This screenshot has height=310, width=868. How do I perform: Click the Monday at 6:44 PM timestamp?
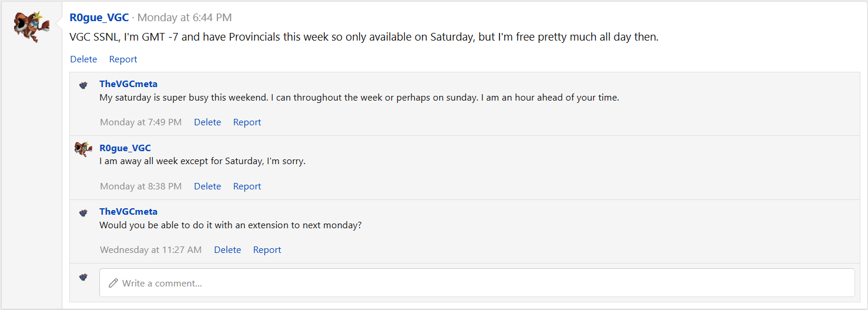[x=185, y=18]
